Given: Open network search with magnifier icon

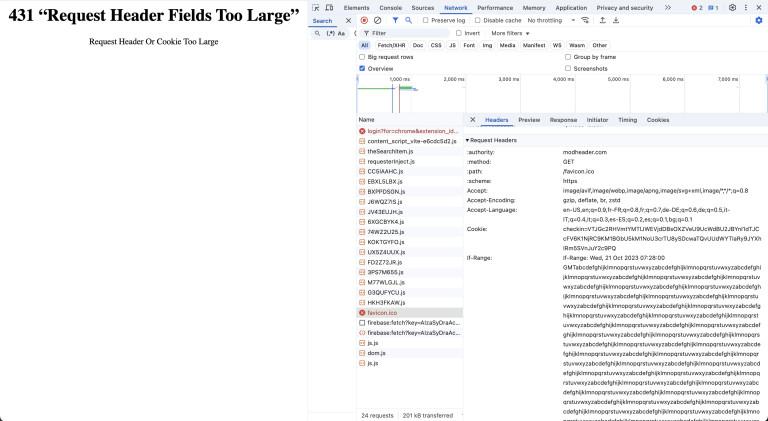Looking at the screenshot, I should point(408,21).
